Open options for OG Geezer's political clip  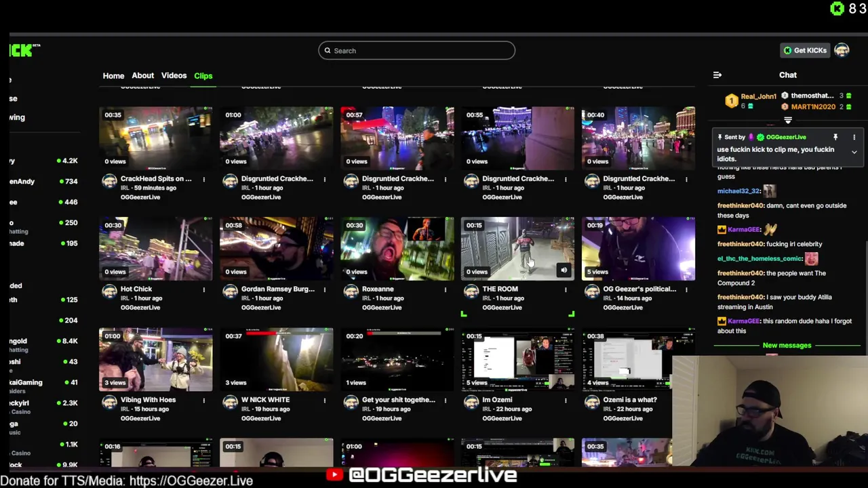click(686, 289)
